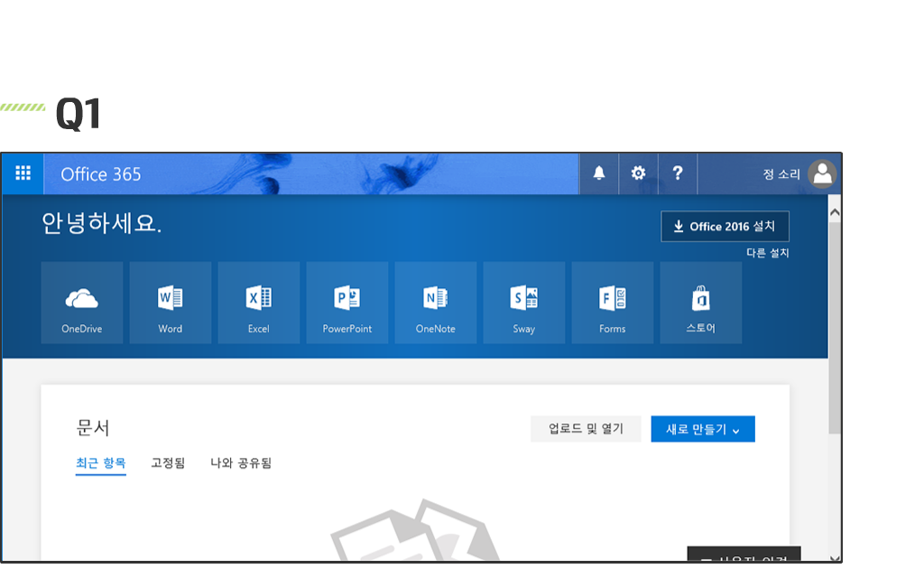
Task: Open the PowerPoint app tile
Action: point(347,303)
